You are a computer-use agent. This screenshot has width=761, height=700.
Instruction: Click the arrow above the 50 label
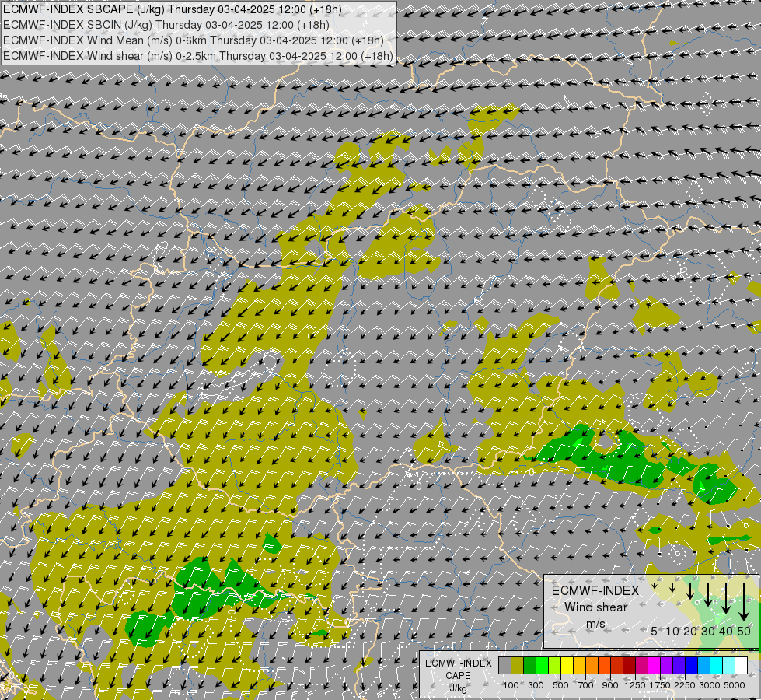pos(744,602)
